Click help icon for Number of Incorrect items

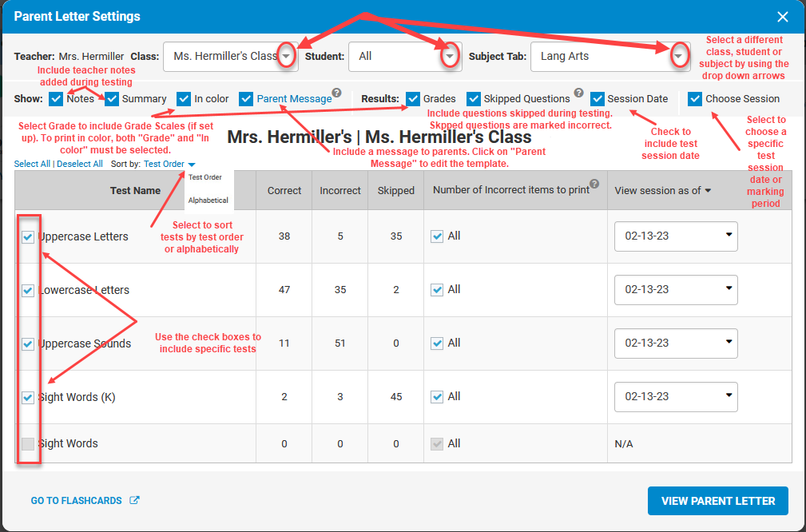(594, 185)
